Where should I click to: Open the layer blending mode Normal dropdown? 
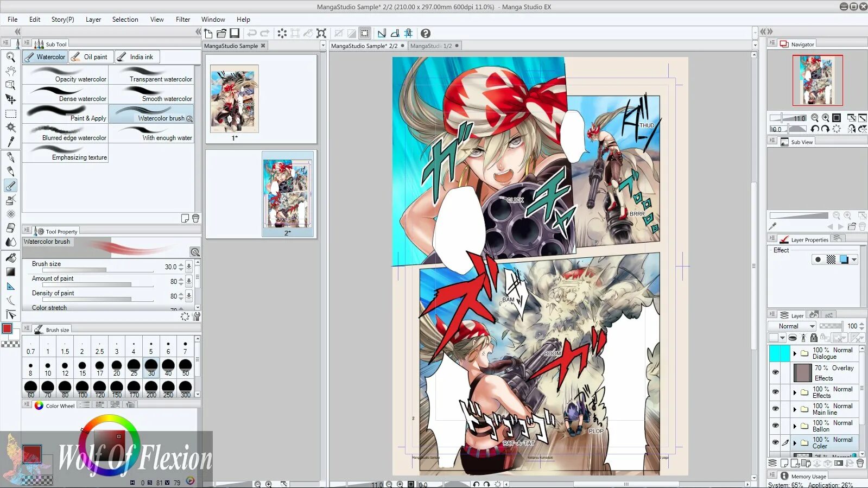pos(792,326)
